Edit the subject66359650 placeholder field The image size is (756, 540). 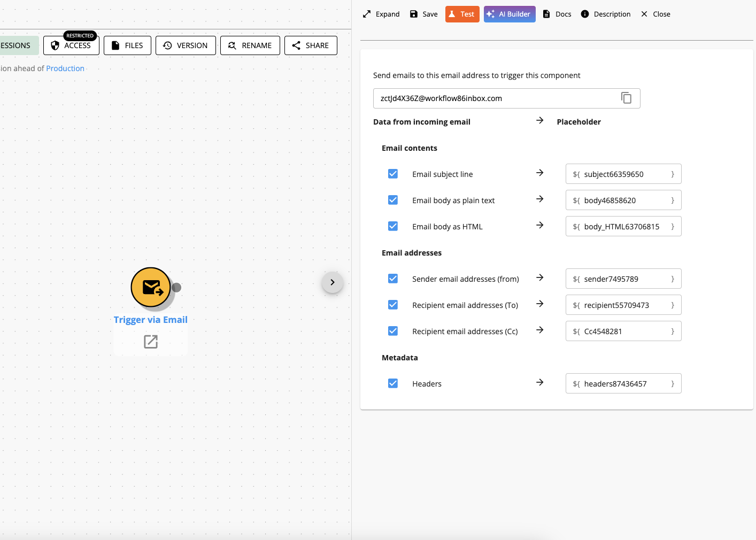(x=623, y=174)
